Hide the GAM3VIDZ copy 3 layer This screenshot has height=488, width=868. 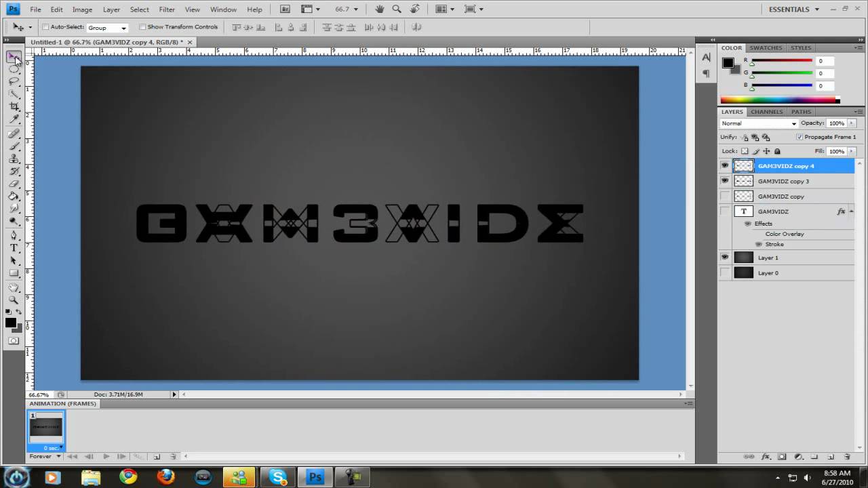pos(725,181)
